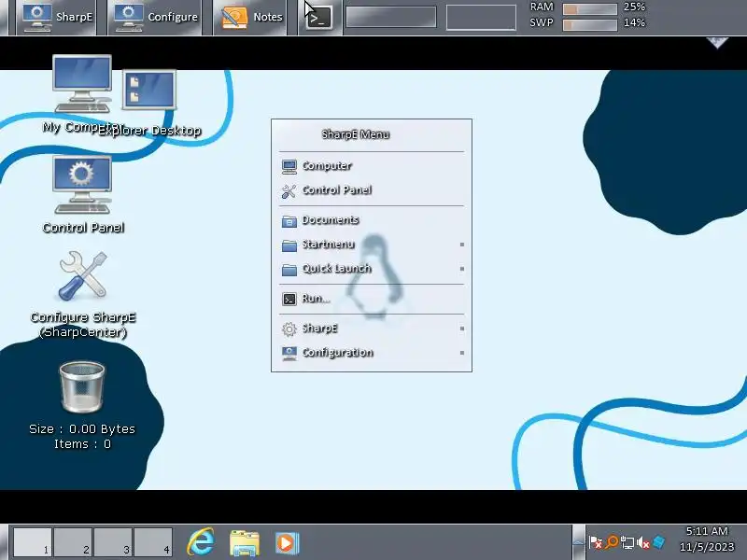Image resolution: width=747 pixels, height=560 pixels.
Task: Click the Quick Launch folder icon in menu
Action: pyautogui.click(x=289, y=270)
